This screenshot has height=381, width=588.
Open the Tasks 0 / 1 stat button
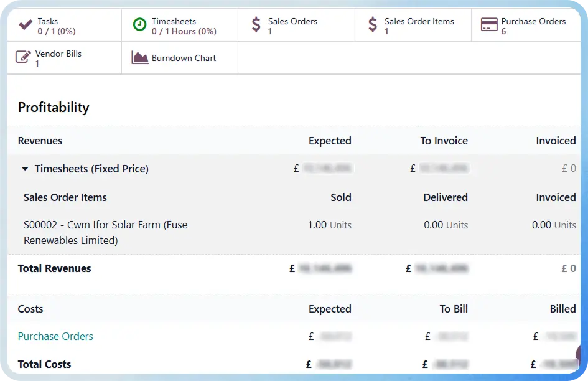(x=65, y=26)
